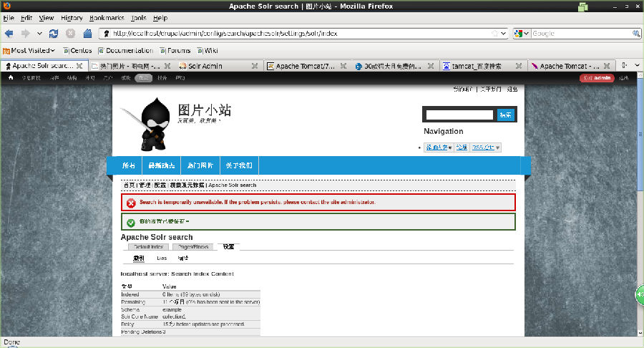The height and width of the screenshot is (348, 644).
Task: Click the Google search box
Action: (582, 33)
